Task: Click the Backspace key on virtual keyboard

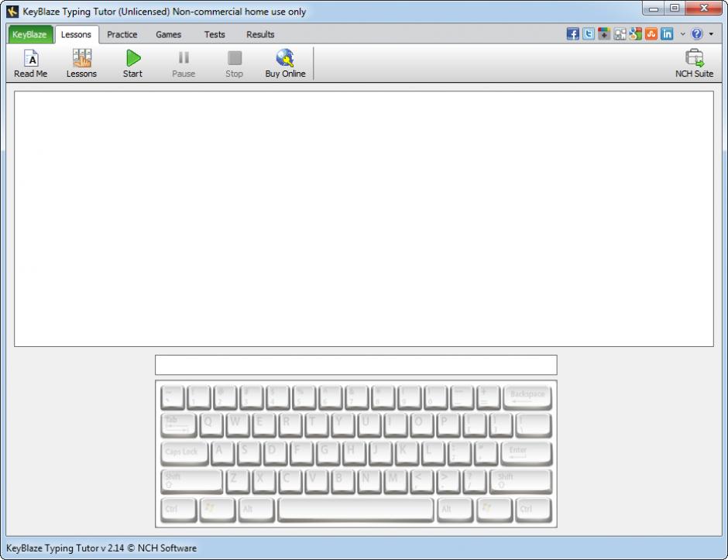Action: [x=527, y=397]
